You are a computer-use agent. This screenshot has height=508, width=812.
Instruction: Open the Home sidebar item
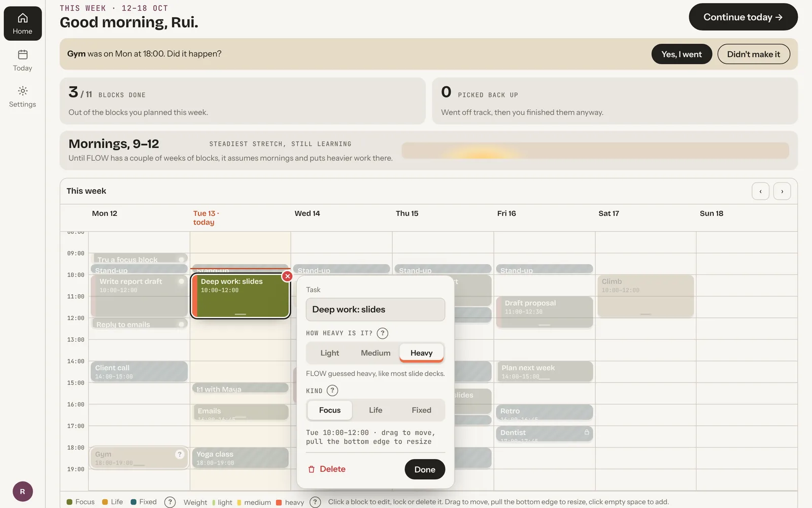(22, 23)
